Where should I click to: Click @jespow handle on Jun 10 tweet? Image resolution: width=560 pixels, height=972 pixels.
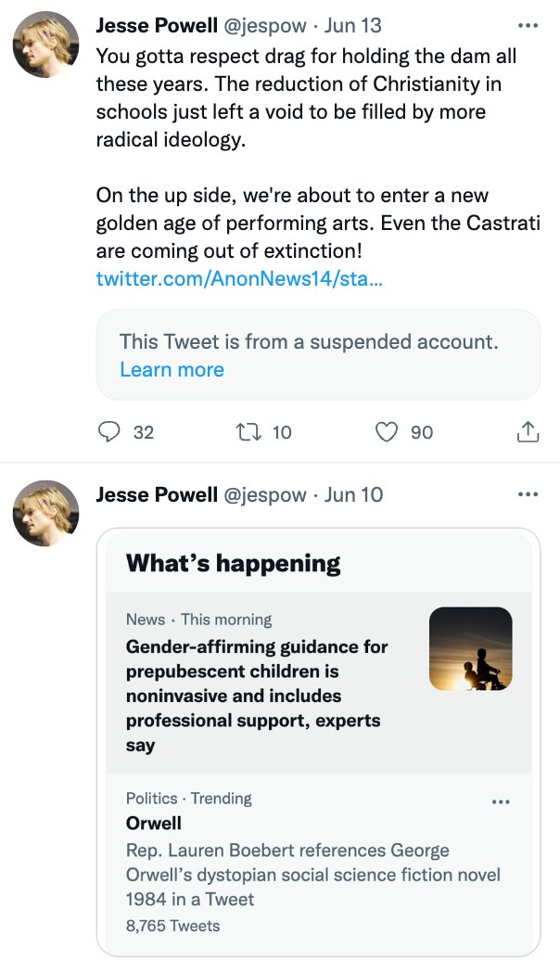[264, 494]
